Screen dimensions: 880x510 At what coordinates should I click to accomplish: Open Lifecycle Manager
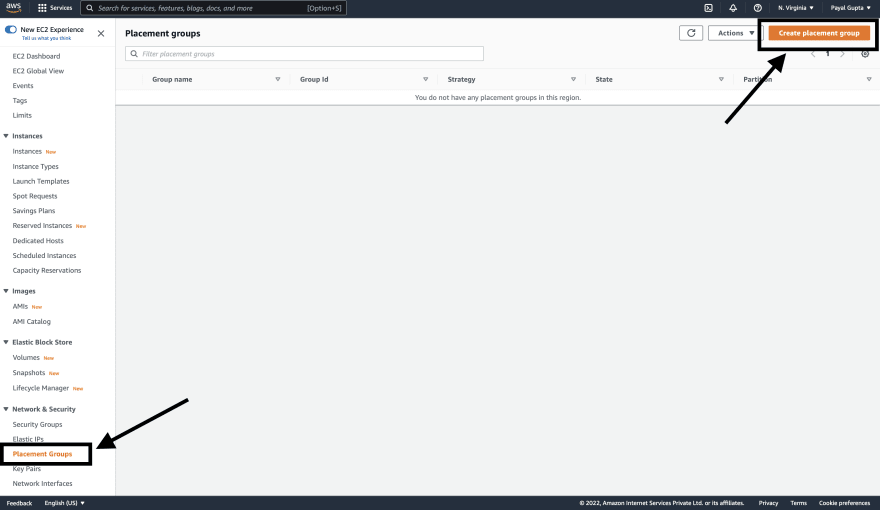click(x=40, y=388)
